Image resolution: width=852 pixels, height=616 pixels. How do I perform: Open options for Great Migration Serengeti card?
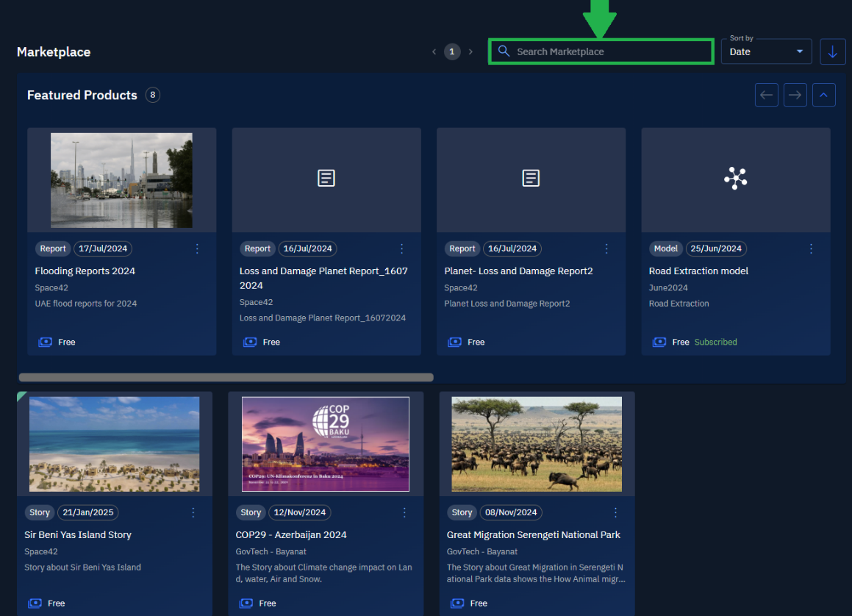(616, 512)
